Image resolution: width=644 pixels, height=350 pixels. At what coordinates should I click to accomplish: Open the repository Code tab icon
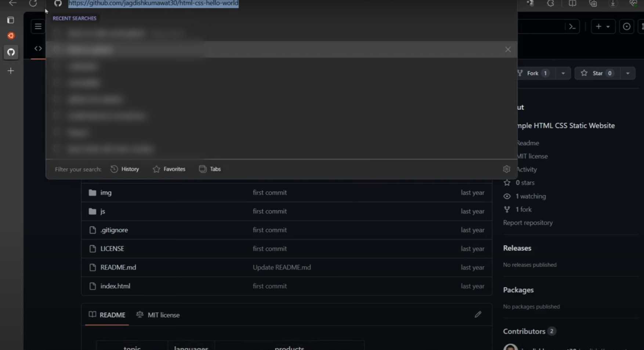38,48
